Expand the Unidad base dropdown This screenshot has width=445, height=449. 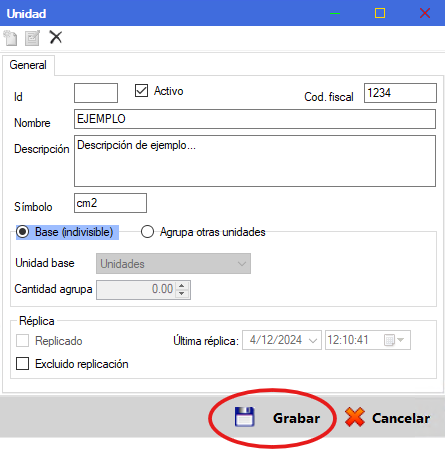pyautogui.click(x=173, y=264)
